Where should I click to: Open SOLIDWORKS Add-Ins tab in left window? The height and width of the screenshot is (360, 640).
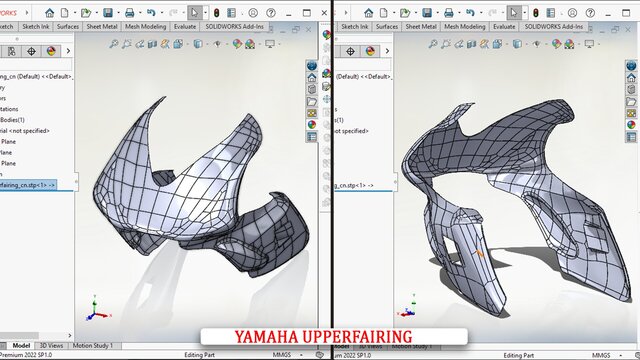234,27
